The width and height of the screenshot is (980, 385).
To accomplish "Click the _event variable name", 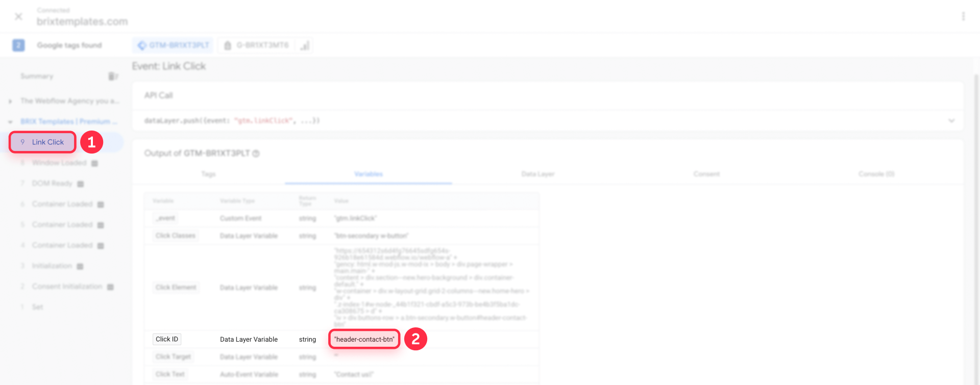I will (x=166, y=218).
